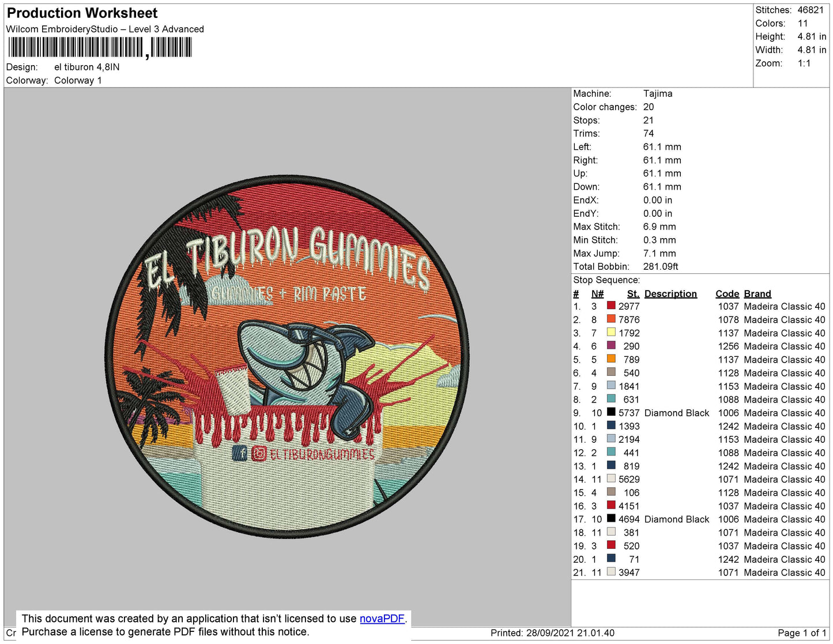The height and width of the screenshot is (644, 833).
Task: Click the Machine value 'Tajima'
Action: pyautogui.click(x=658, y=93)
